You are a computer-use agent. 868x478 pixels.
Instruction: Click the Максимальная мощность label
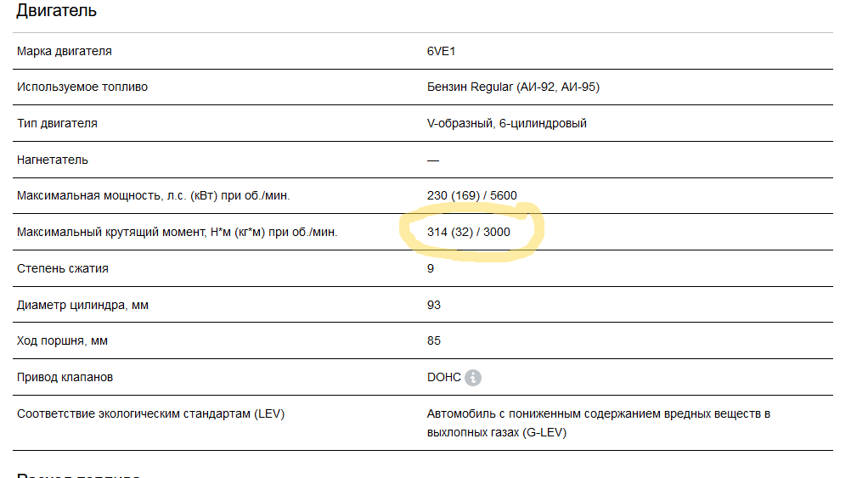[x=154, y=196]
